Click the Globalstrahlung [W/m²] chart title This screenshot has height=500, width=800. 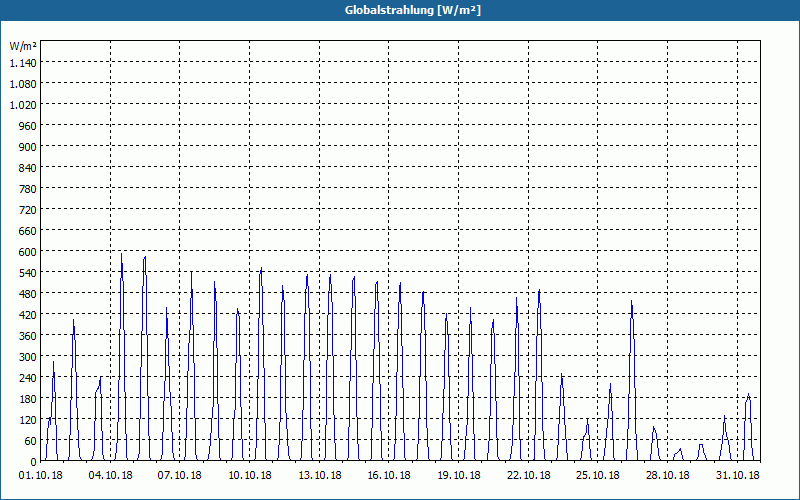pyautogui.click(x=412, y=10)
